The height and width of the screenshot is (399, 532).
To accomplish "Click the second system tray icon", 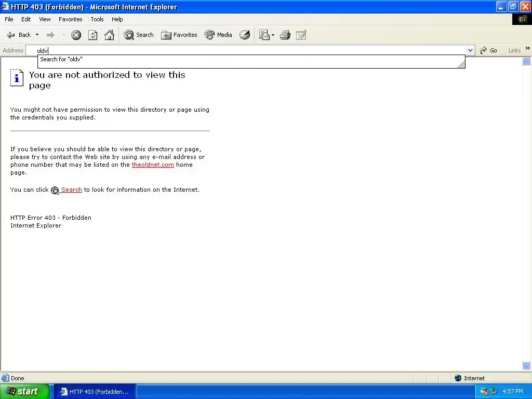I will [493, 392].
